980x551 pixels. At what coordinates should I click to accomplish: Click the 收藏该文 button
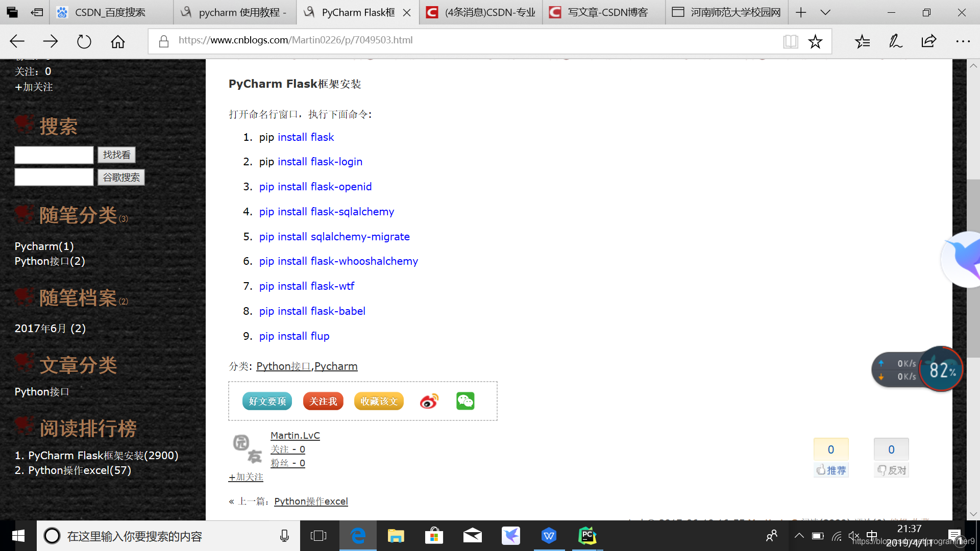click(379, 402)
